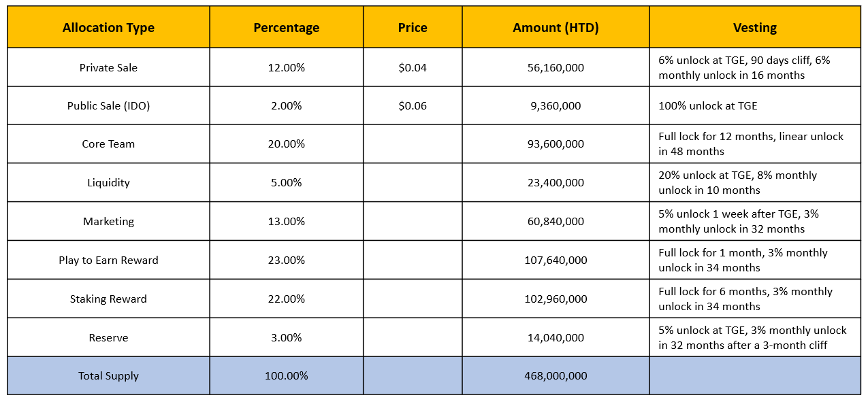Select the Private Sale cell
This screenshot has width=868, height=404.
click(108, 67)
